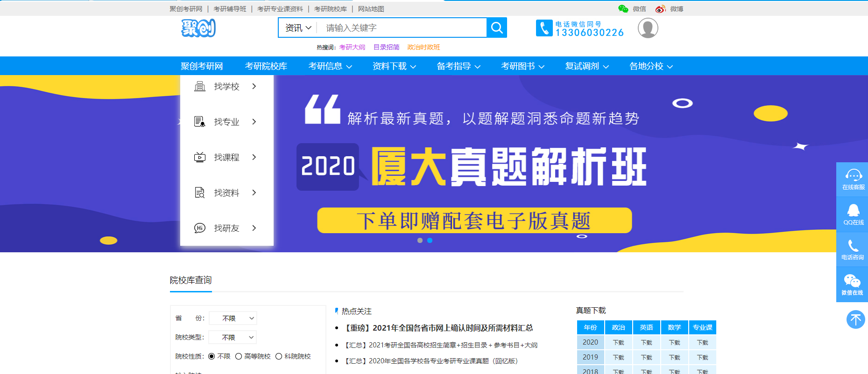The width and height of the screenshot is (868, 374).
Task: Open the 院校类型 dropdown
Action: coord(233,337)
